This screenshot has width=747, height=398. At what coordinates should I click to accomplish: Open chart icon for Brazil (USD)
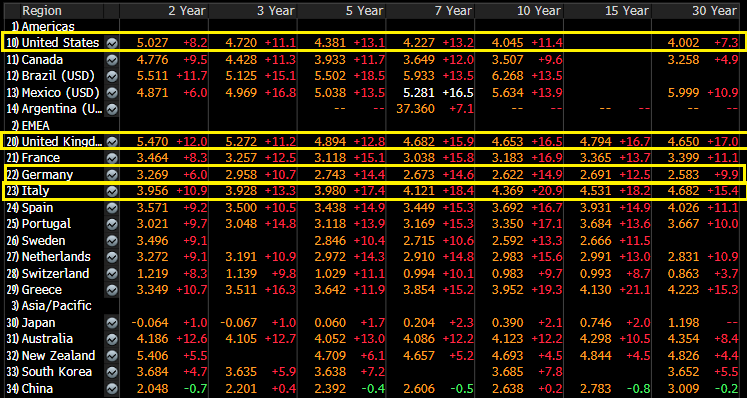tap(112, 76)
